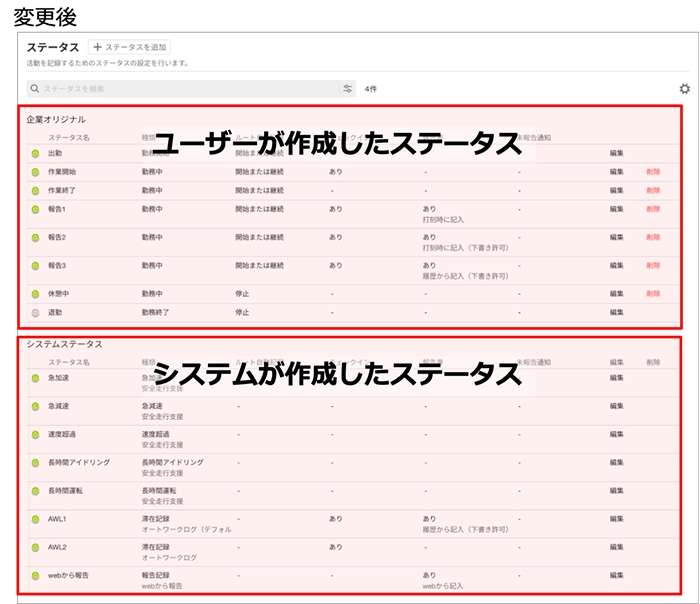The height and width of the screenshot is (604, 700).
Task: Edit the 速度超過 system status
Action: click(x=617, y=434)
